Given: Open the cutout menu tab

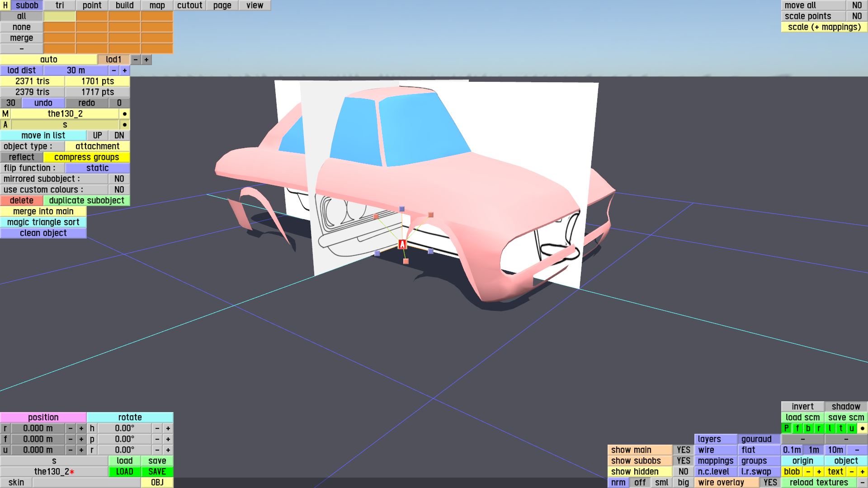Looking at the screenshot, I should tap(189, 5).
